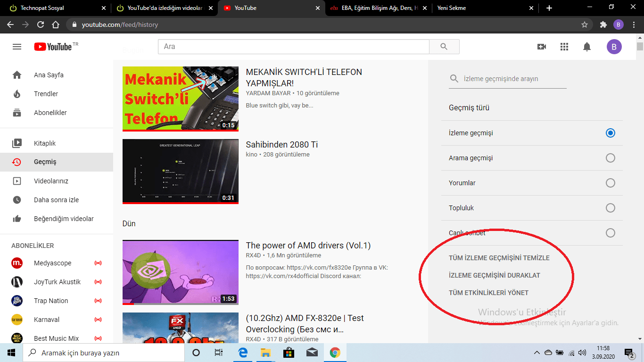Click the YouTube Ara search field

point(294,47)
